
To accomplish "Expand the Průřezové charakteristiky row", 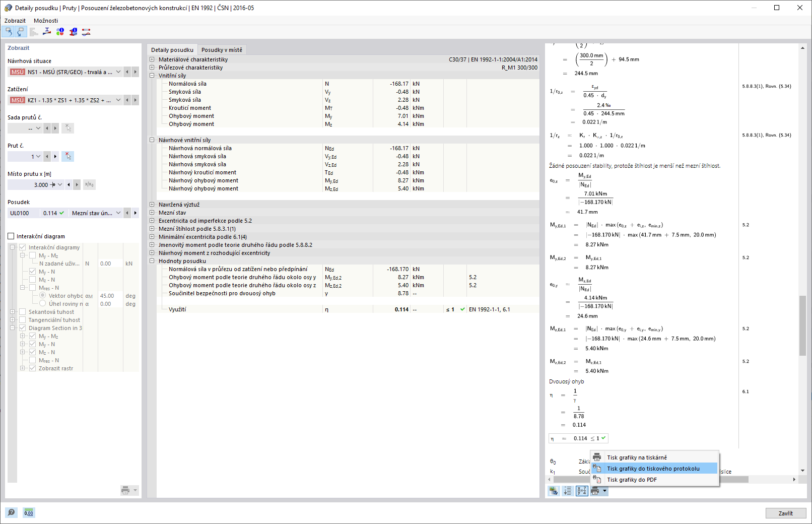I will point(152,68).
